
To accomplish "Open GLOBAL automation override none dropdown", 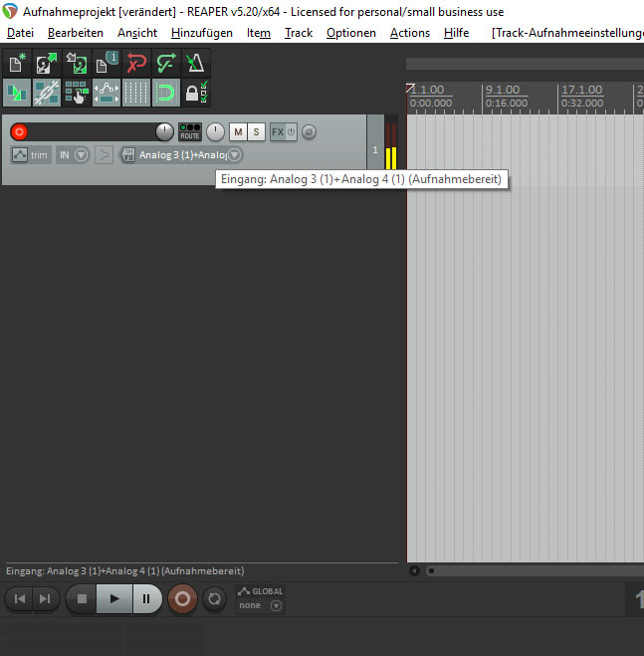I will click(x=260, y=605).
